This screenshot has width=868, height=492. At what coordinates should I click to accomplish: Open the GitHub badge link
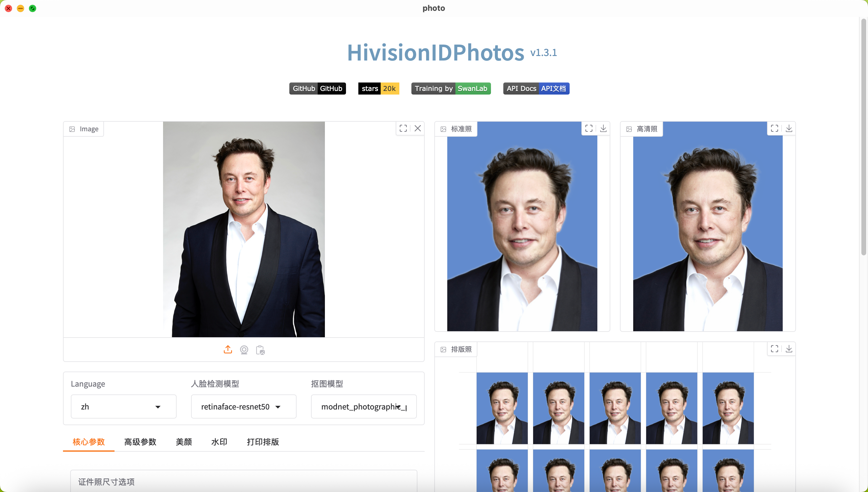pos(317,89)
